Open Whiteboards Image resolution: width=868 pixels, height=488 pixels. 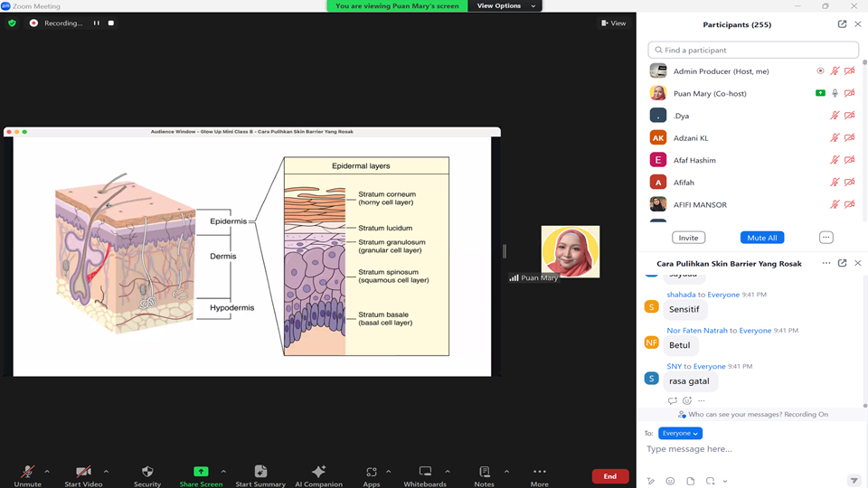click(x=425, y=476)
